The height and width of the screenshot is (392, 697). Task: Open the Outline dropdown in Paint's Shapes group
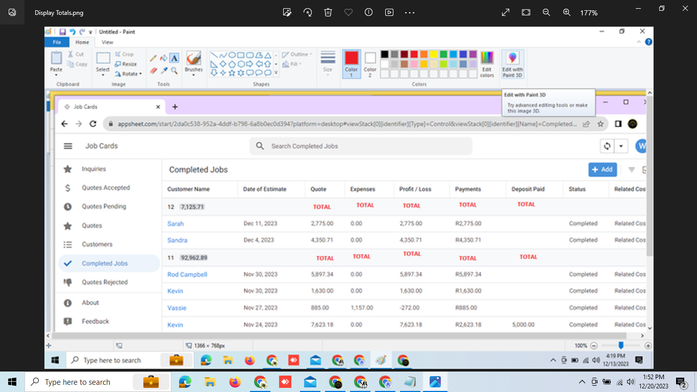296,54
